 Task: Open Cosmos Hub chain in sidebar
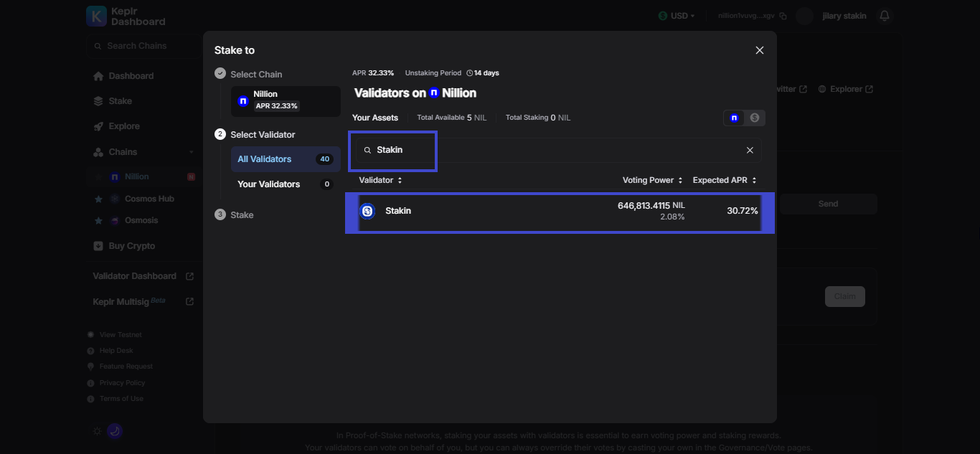[x=149, y=199]
